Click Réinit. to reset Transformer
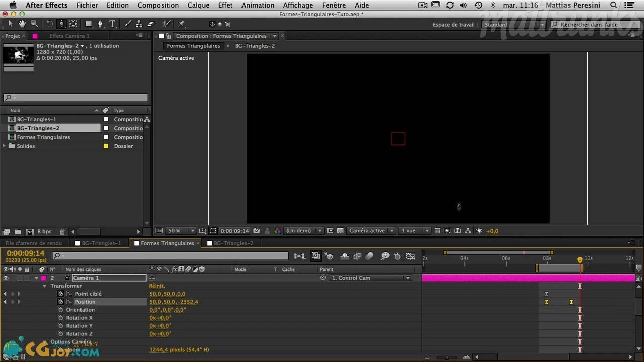644x362 pixels. 157,286
